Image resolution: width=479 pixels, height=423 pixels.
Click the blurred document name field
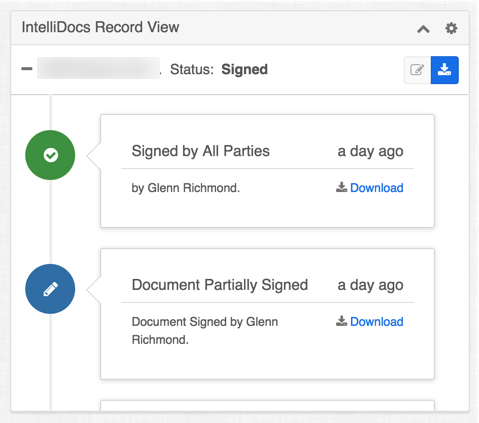pos(98,68)
